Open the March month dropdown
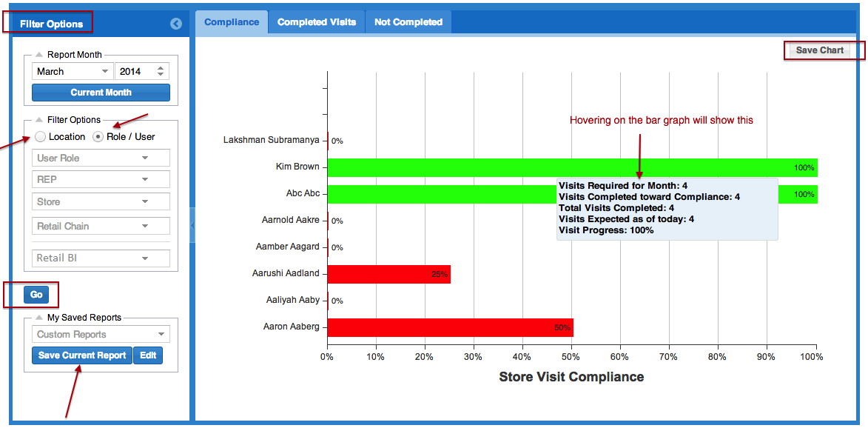Screen dimensions: 868x428 click(x=72, y=72)
